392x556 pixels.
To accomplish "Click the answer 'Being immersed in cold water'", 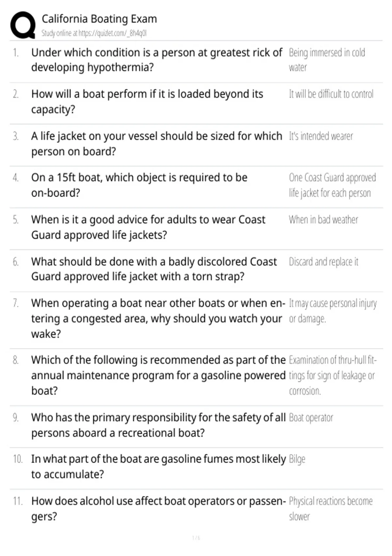I will (327, 60).
